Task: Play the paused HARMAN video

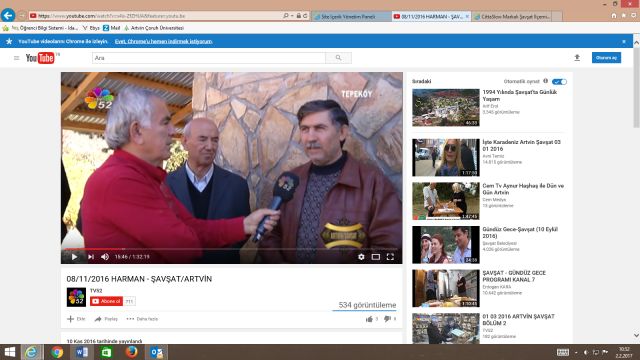Action: [74, 257]
